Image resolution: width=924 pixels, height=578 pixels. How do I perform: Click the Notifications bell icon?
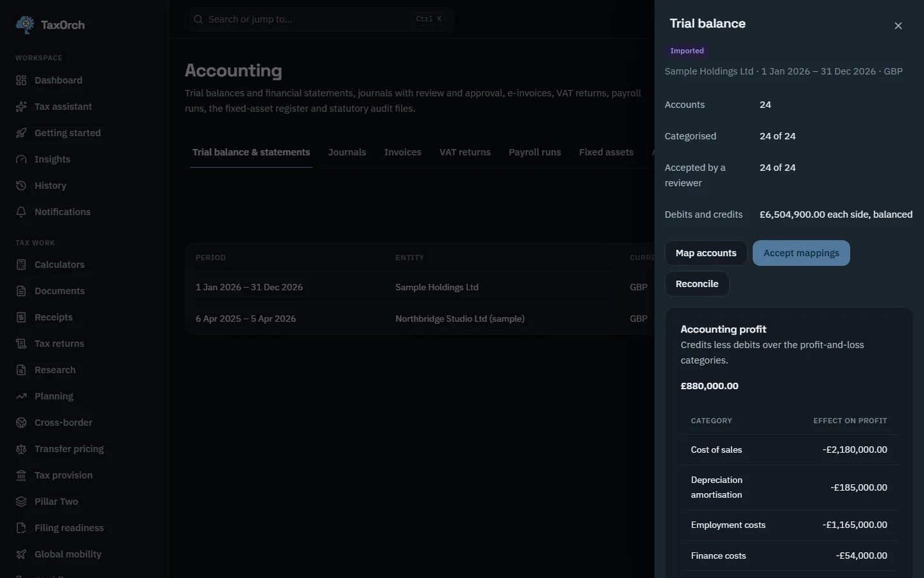pos(21,212)
